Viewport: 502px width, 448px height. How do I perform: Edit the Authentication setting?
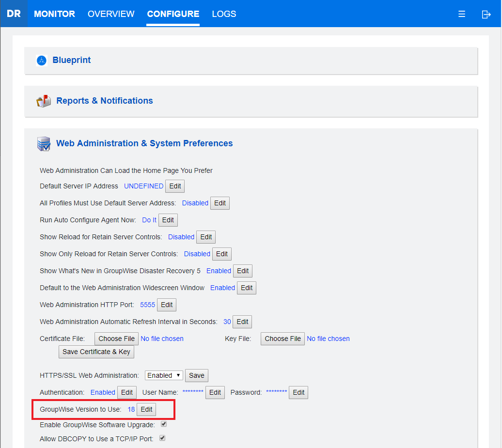pos(127,393)
